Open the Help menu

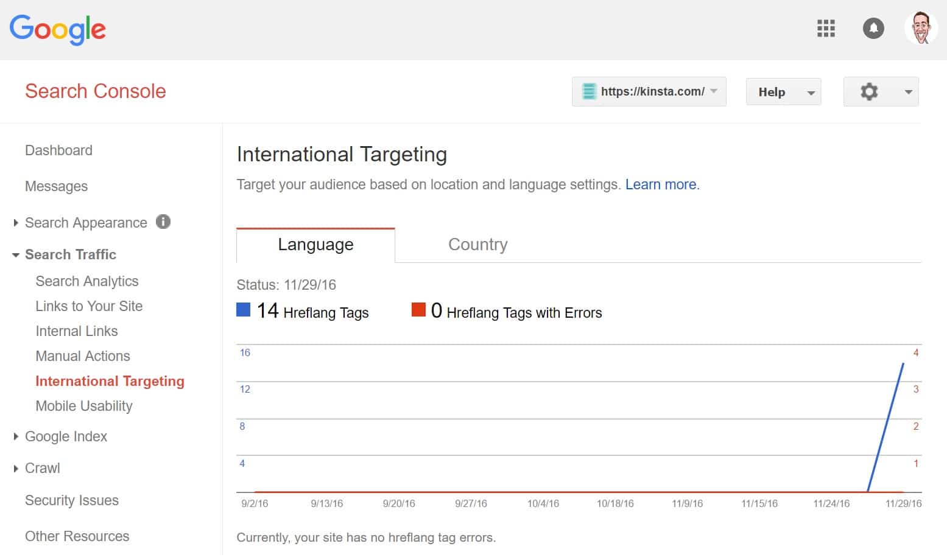[x=783, y=91]
